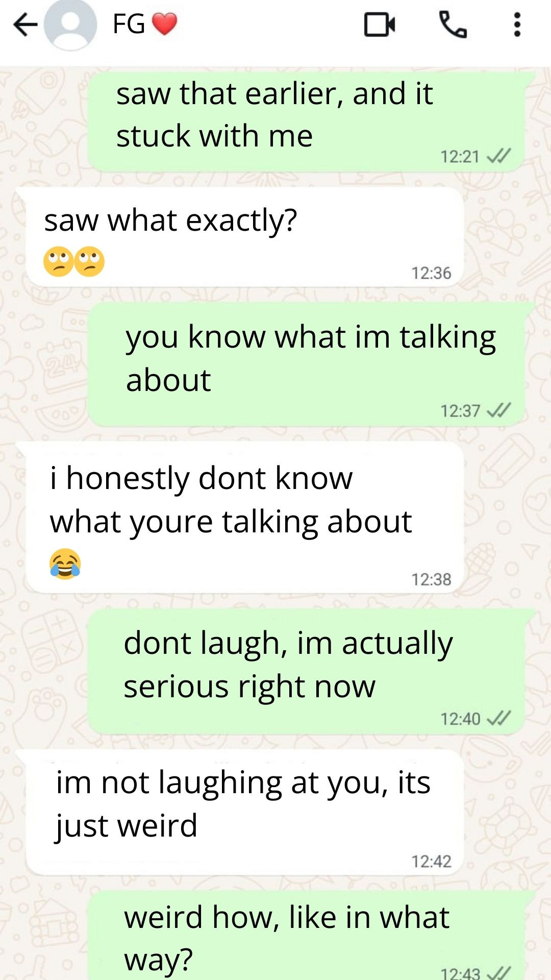The width and height of the screenshot is (551, 980).
Task: Check read receipt ticks on 12:21 message
Action: [498, 156]
